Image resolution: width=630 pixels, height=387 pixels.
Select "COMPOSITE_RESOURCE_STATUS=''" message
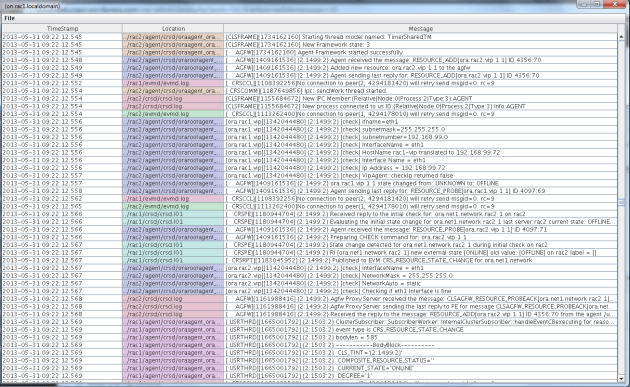(420, 360)
